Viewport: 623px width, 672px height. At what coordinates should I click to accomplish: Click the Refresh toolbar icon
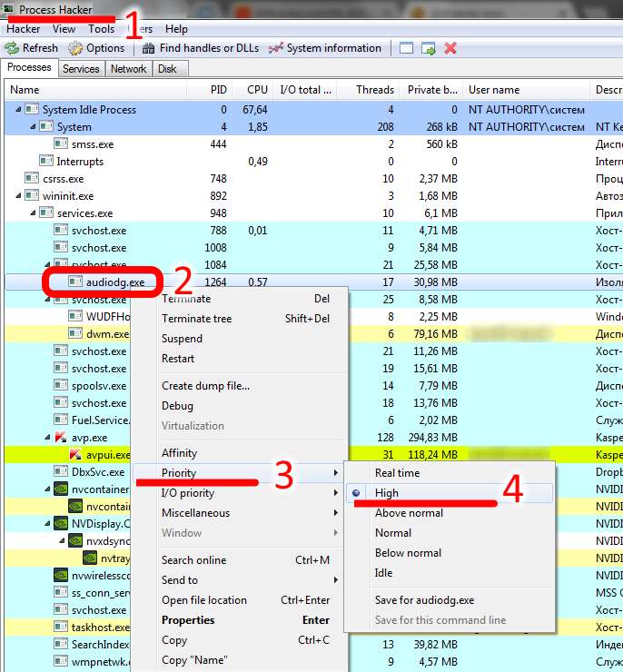pyautogui.click(x=12, y=48)
